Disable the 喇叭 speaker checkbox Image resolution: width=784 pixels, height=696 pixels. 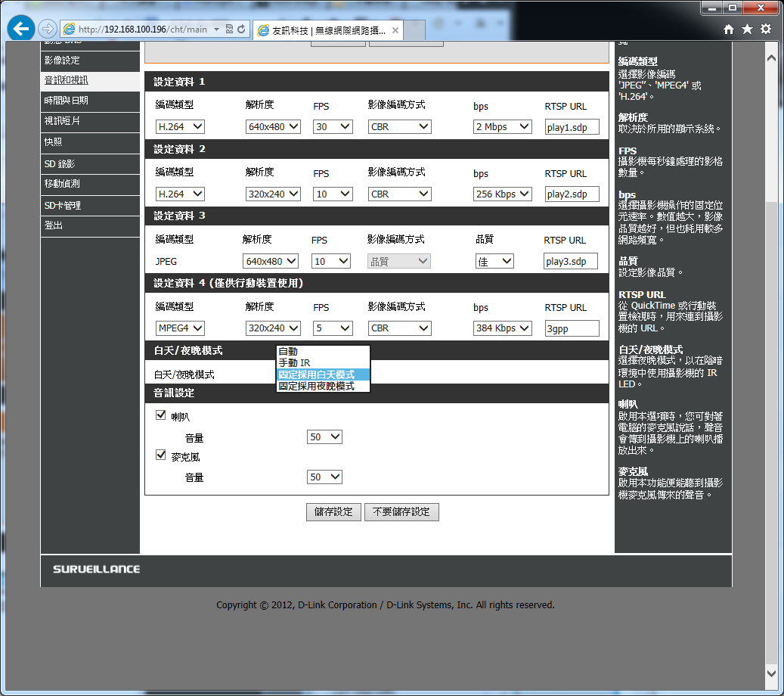[x=160, y=415]
